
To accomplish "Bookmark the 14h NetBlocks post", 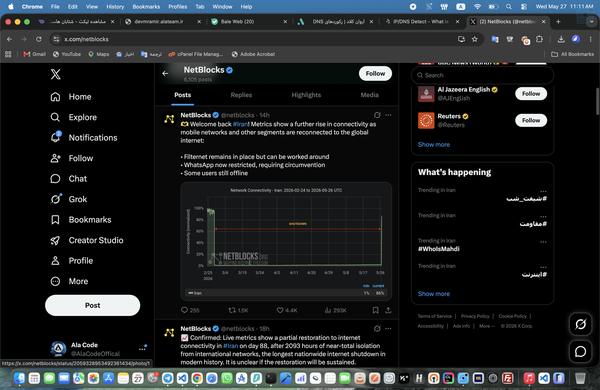I will (x=376, y=310).
